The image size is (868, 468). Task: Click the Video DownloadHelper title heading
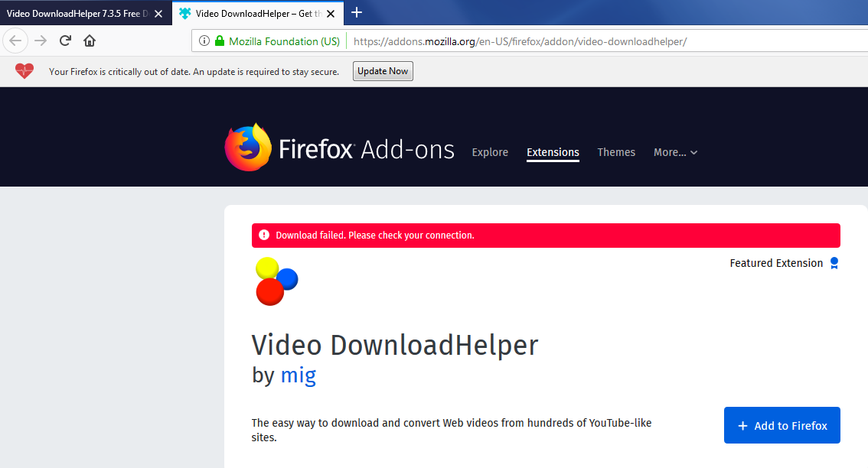pos(395,345)
